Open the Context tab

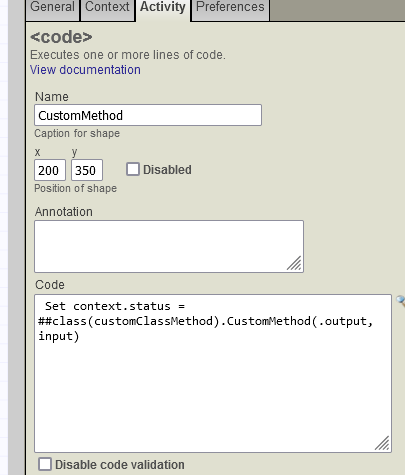pos(107,8)
